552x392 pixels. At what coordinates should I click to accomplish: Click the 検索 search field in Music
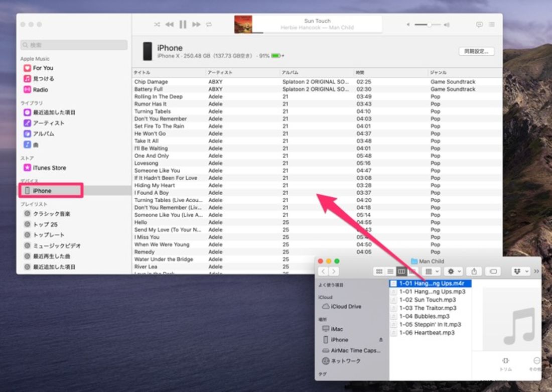coord(74,45)
